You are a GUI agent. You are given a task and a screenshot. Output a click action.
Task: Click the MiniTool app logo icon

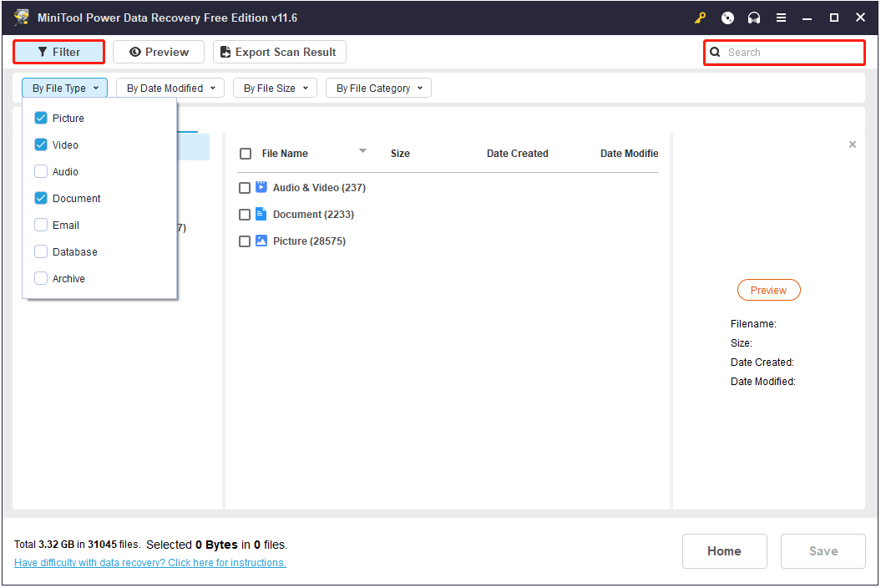click(x=23, y=18)
